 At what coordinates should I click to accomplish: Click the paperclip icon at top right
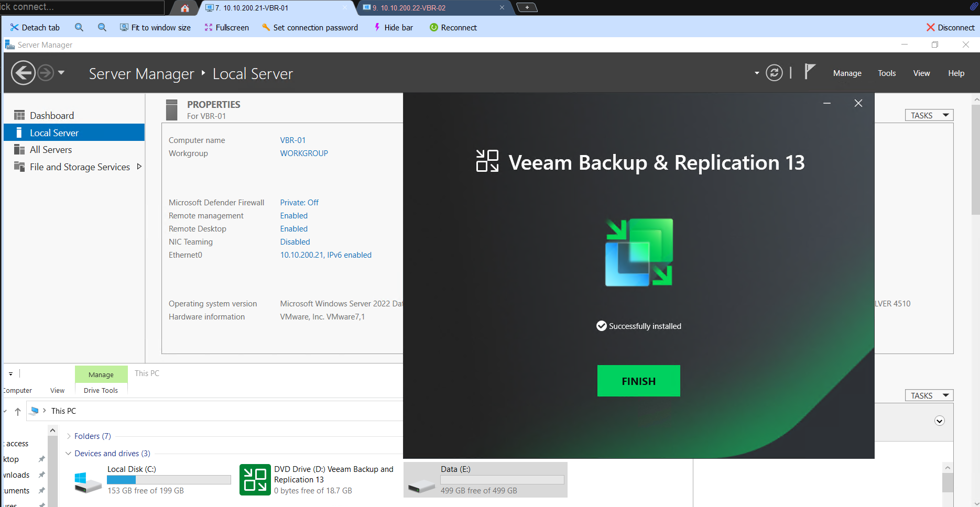[973, 7]
